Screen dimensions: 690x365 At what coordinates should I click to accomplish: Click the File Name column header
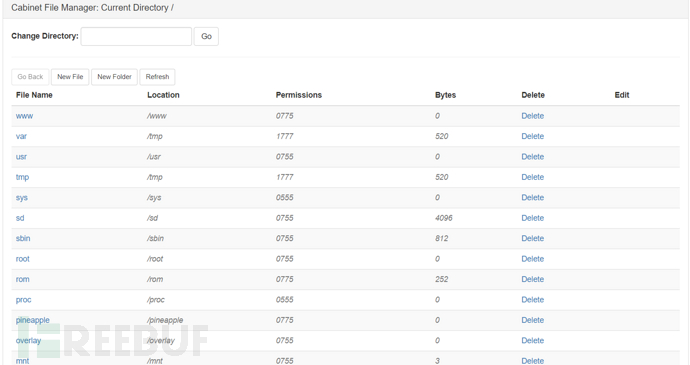(34, 95)
